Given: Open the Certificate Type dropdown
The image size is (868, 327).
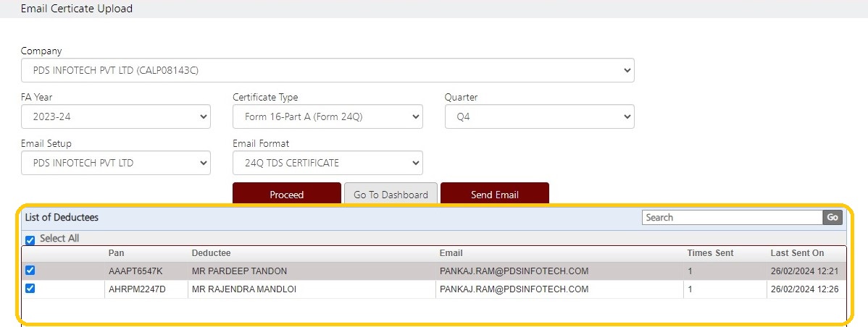Looking at the screenshot, I should (327, 116).
